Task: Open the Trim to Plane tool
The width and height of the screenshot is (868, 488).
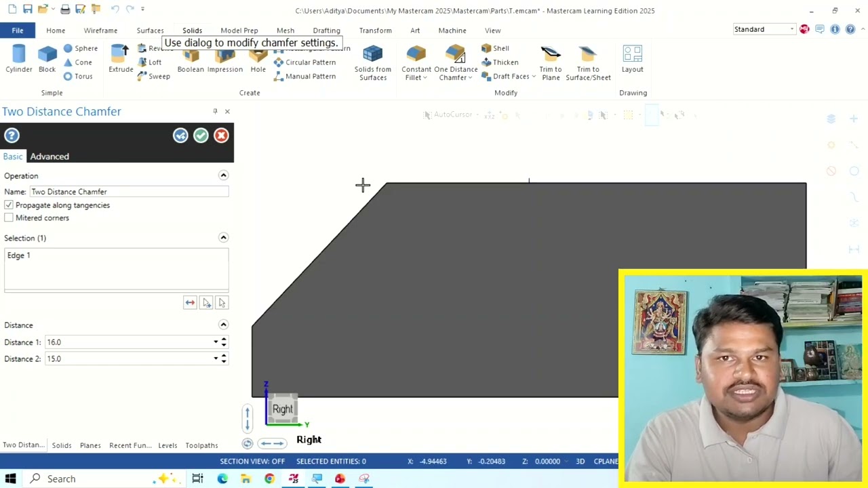Action: (x=551, y=63)
